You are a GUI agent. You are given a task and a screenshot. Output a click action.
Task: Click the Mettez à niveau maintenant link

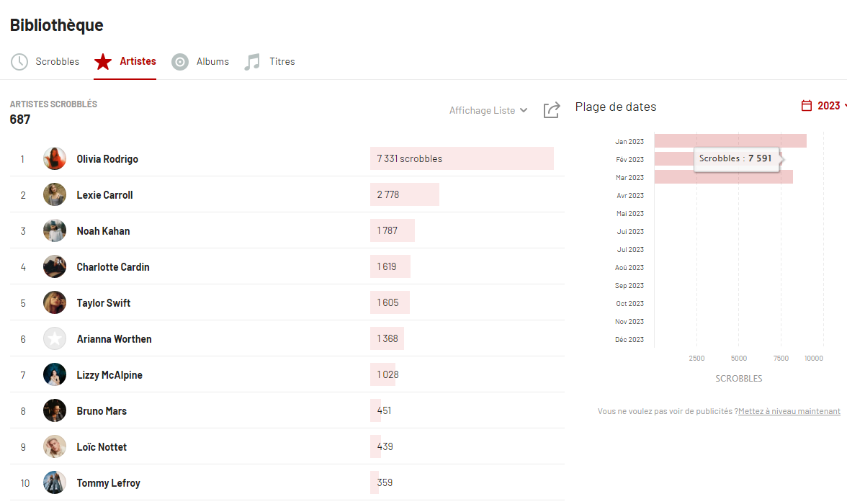789,411
